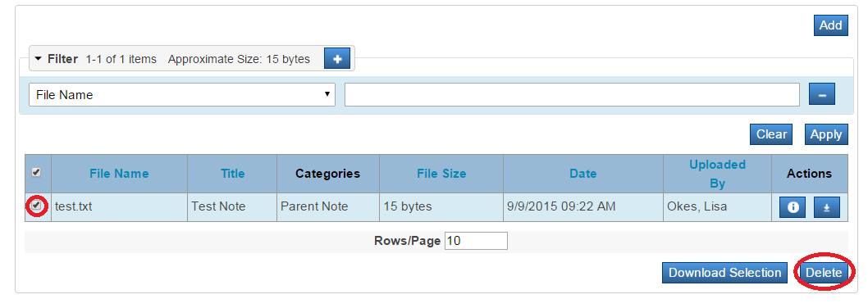Screen dimensions: 868x308
Task: Sort table by Date column
Action: click(583, 174)
